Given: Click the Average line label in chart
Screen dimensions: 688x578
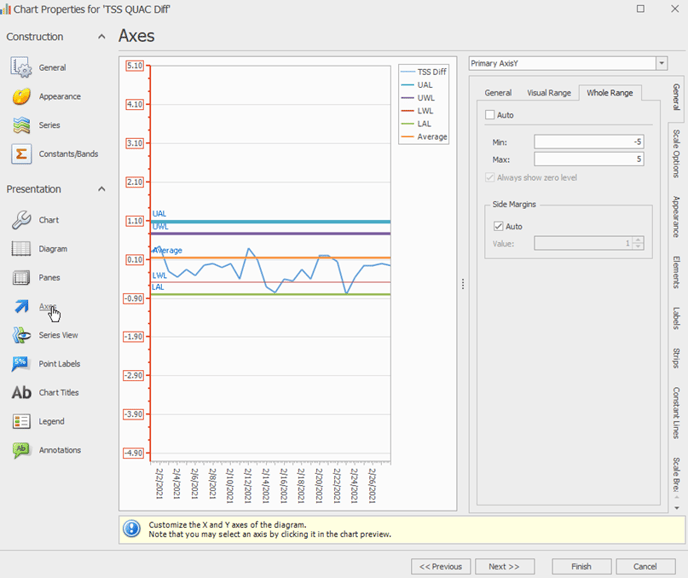Looking at the screenshot, I should (x=167, y=250).
